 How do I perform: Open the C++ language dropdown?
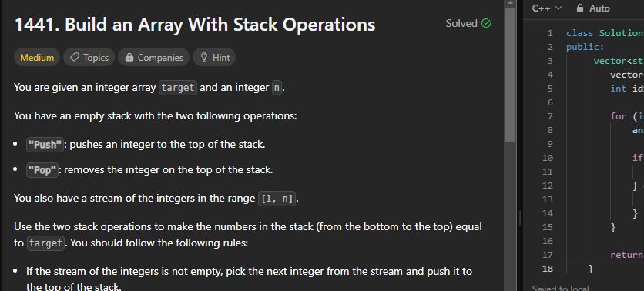[x=547, y=8]
